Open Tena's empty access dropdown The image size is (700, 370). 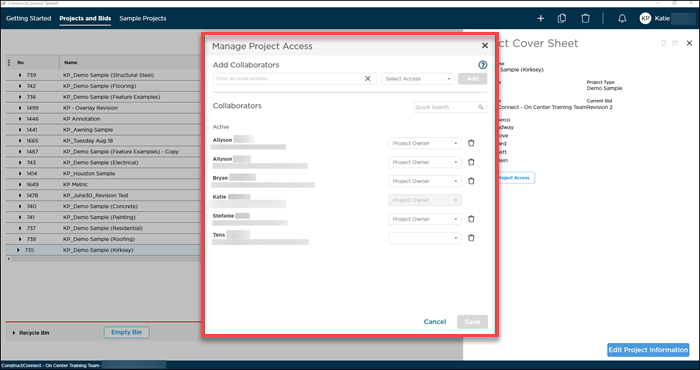click(x=425, y=238)
